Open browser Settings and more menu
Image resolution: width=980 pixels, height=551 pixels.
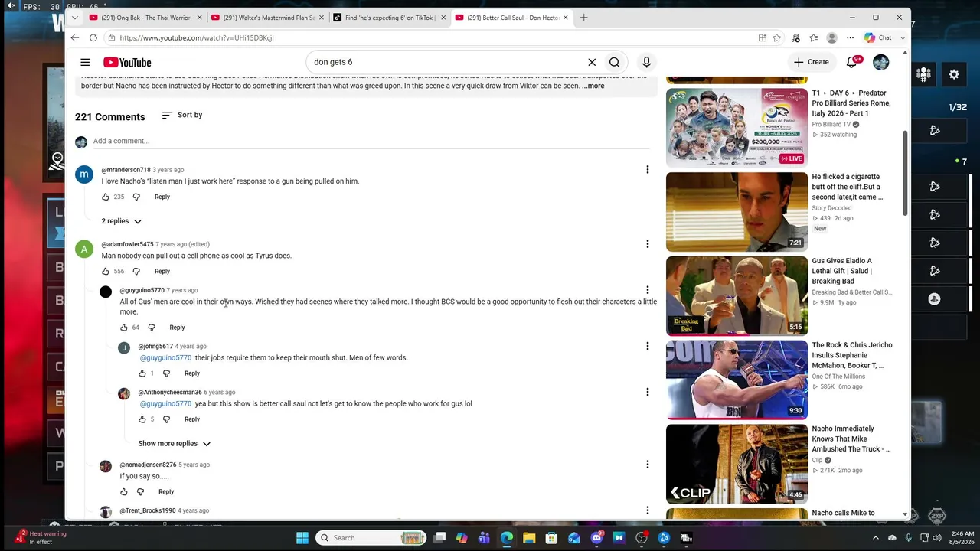tap(850, 37)
